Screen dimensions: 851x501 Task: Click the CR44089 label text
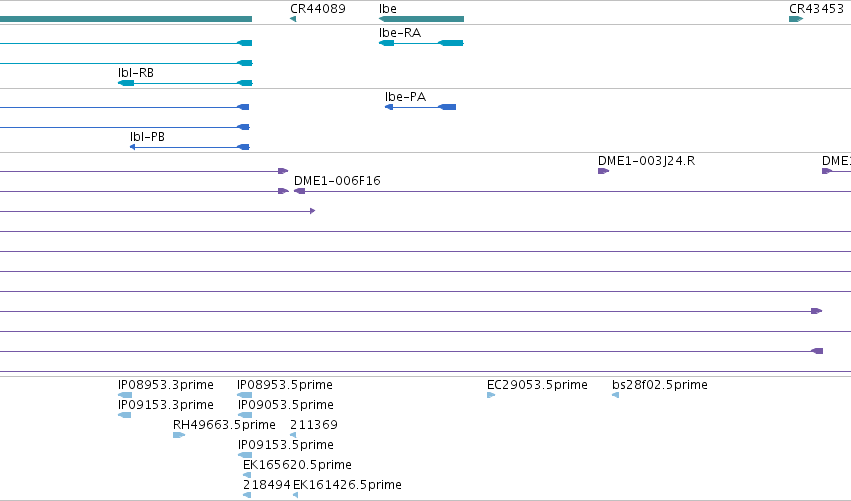(x=317, y=9)
